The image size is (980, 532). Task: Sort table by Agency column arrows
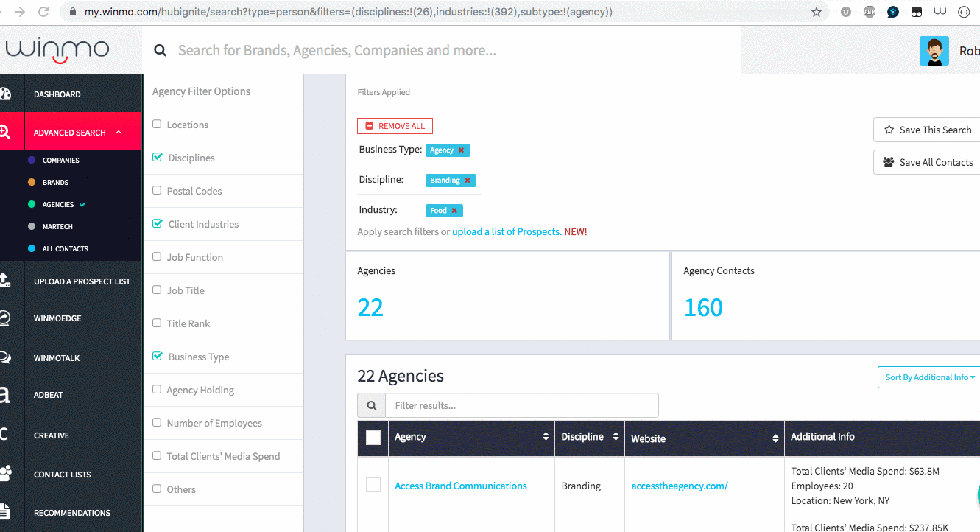(546, 437)
